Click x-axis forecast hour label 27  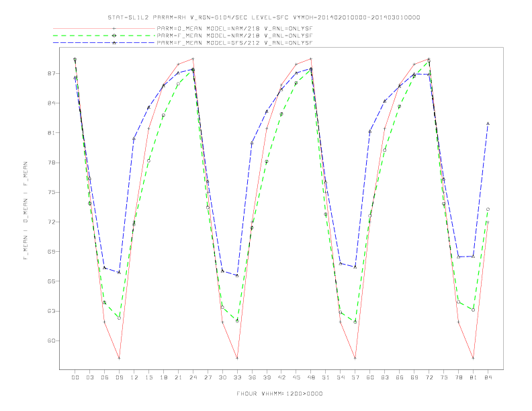point(208,377)
